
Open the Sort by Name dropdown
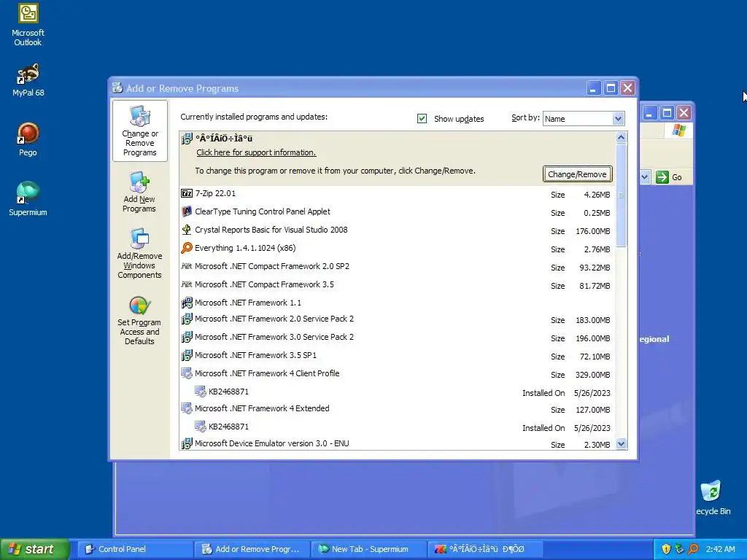[x=618, y=119]
